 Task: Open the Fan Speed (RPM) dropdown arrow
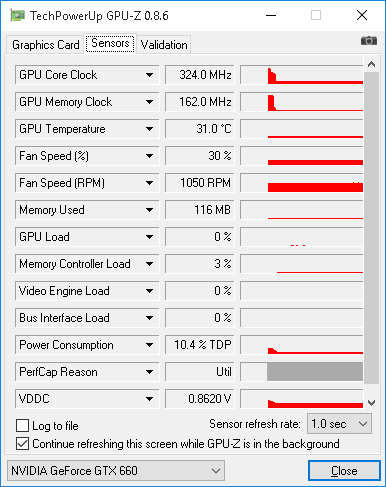150,183
